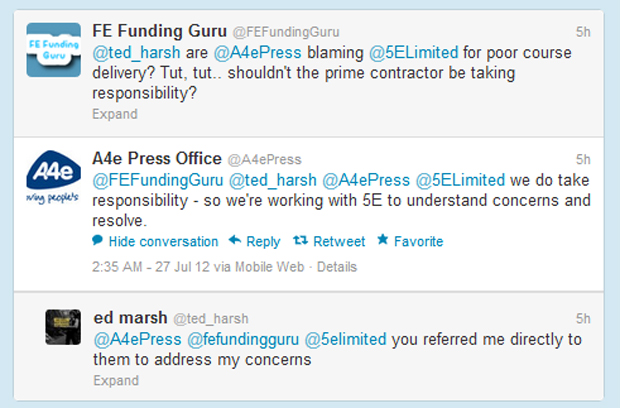This screenshot has height=408, width=620.
Task: Click the FE Funding Guru avatar
Action: coord(54,50)
